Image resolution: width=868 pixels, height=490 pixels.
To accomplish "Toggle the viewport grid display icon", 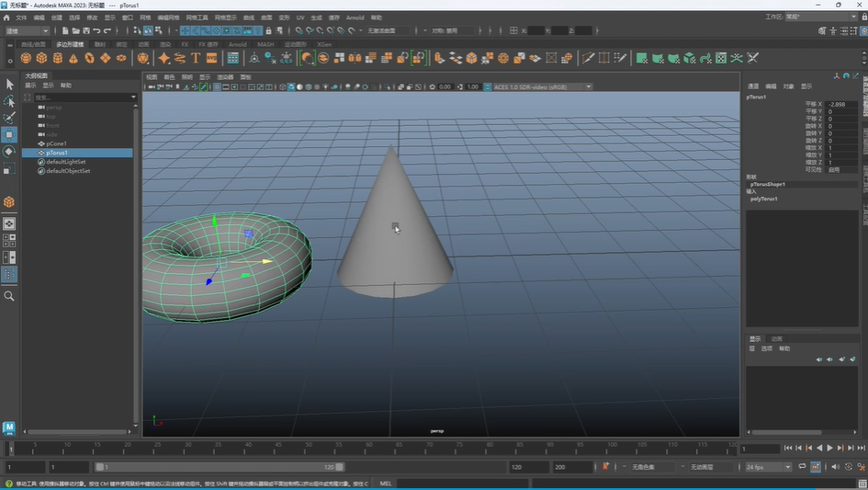I will pos(217,87).
